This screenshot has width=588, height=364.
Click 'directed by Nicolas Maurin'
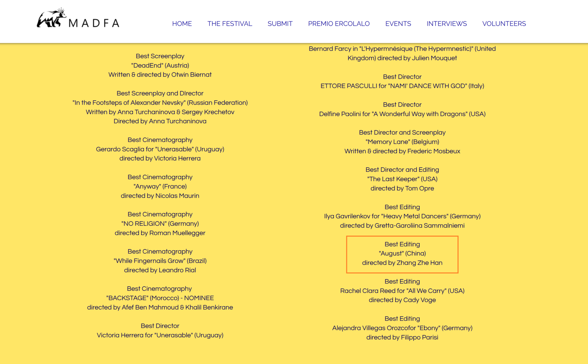[x=160, y=196]
